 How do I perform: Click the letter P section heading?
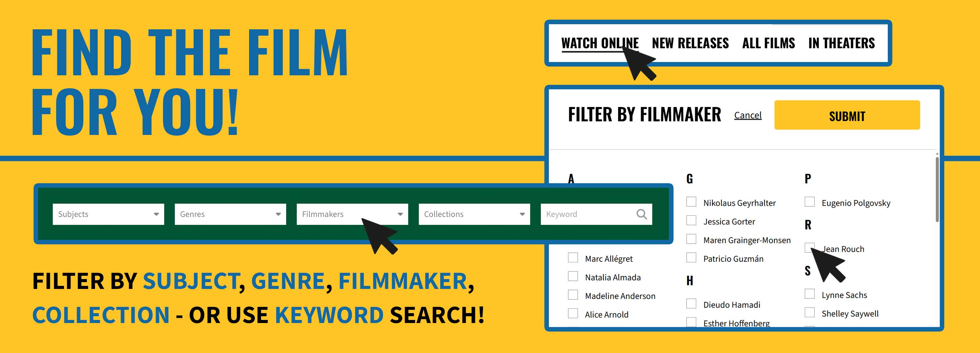click(x=808, y=179)
